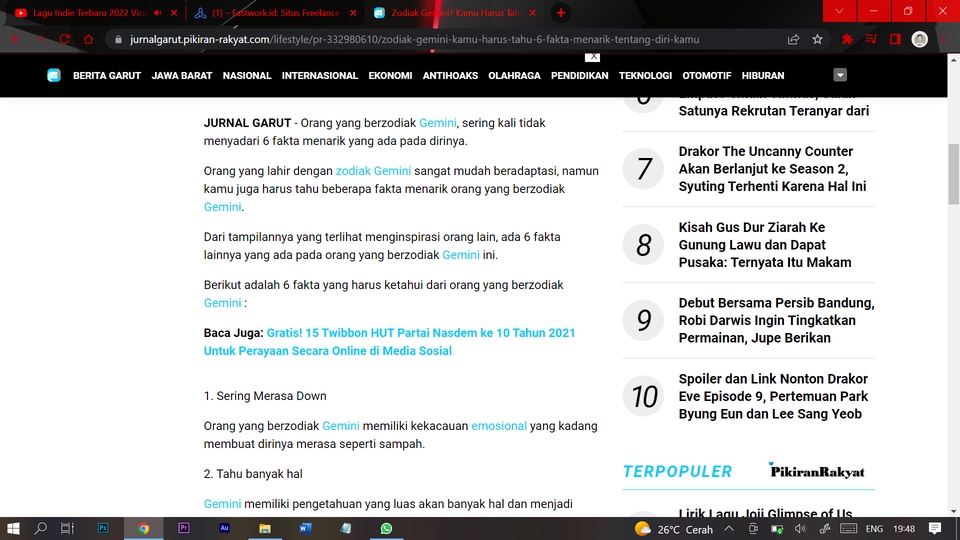Open the volume speaker tray icon
This screenshot has width=960, height=540.
pos(800,529)
